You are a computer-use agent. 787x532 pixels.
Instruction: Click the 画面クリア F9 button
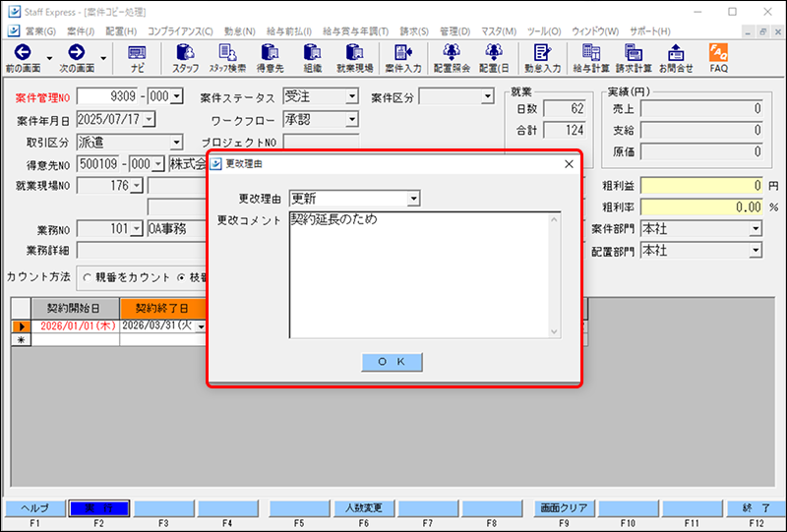pyautogui.click(x=564, y=508)
